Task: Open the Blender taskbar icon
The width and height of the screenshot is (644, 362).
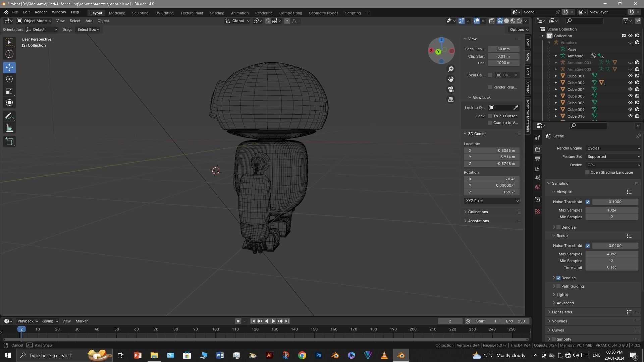Action: pyautogui.click(x=400, y=355)
